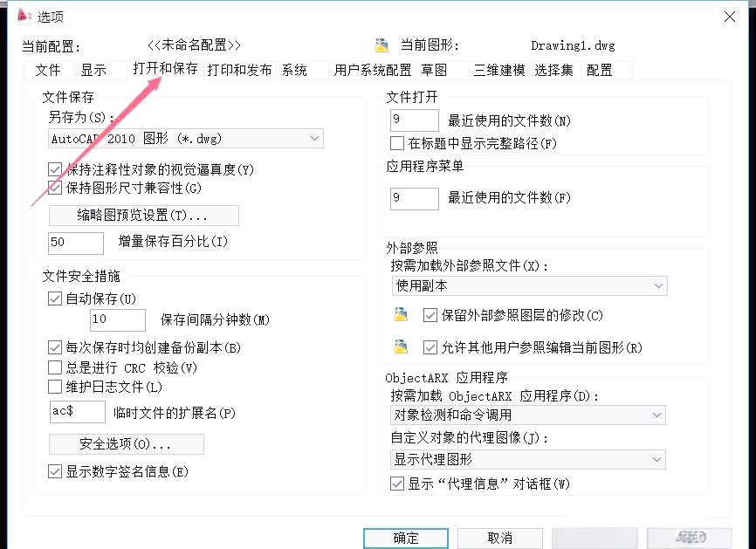Click the Drawing1.dwg file name text

573,45
